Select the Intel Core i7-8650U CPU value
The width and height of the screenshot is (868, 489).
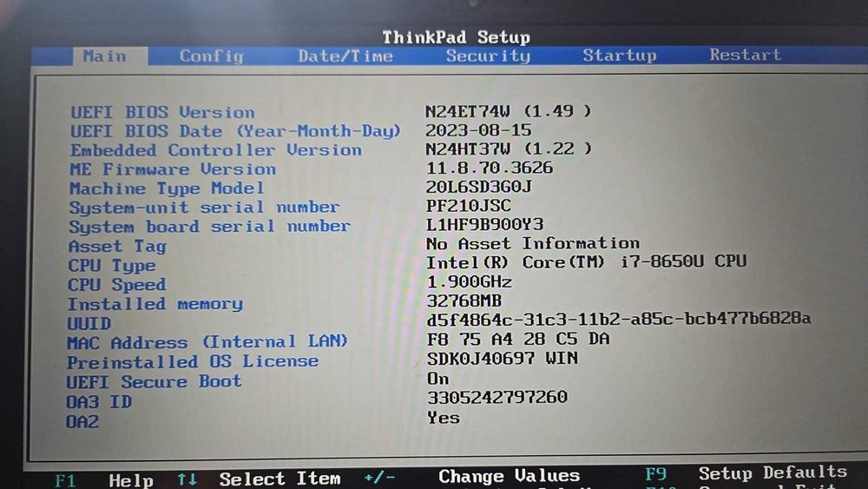[x=586, y=261]
